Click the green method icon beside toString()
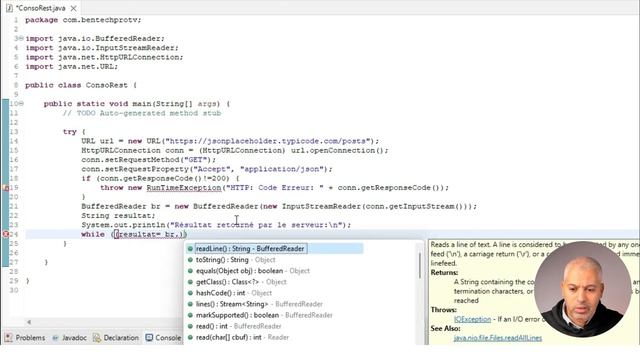The width and height of the screenshot is (640, 360). pyautogui.click(x=190, y=260)
